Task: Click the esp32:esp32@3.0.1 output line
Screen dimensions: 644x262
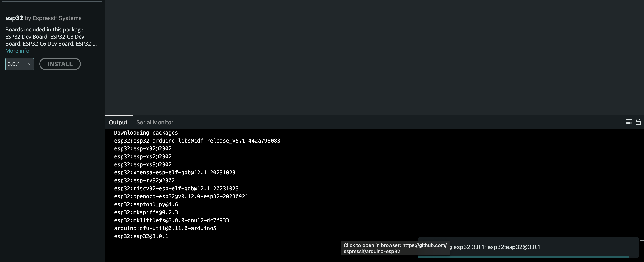Action: [x=141, y=236]
